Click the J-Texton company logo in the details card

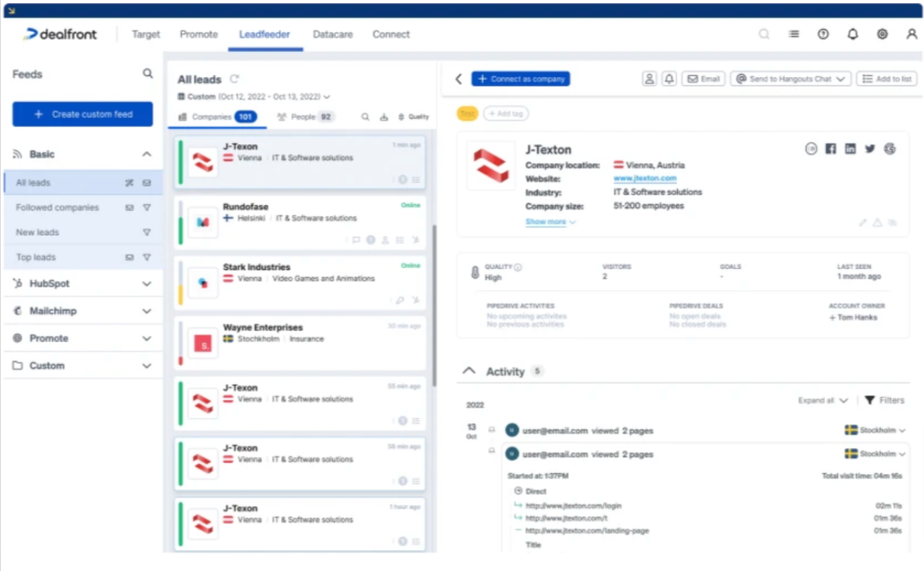coord(490,166)
